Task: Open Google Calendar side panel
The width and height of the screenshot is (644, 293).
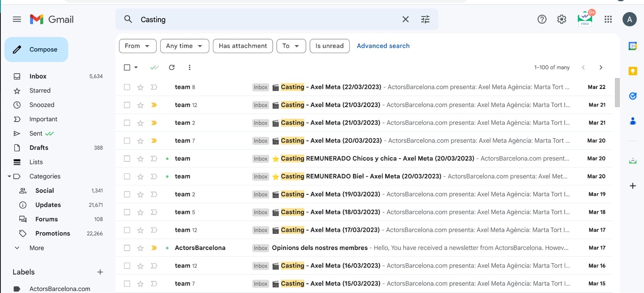Action: coord(633,46)
